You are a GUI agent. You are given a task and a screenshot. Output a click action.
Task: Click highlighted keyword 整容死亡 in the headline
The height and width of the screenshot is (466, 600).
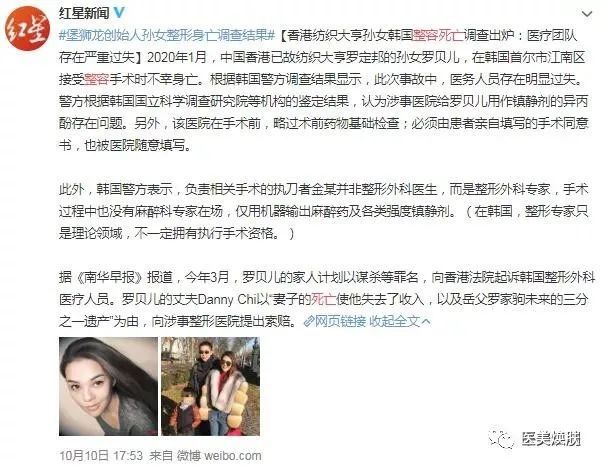tap(438, 36)
